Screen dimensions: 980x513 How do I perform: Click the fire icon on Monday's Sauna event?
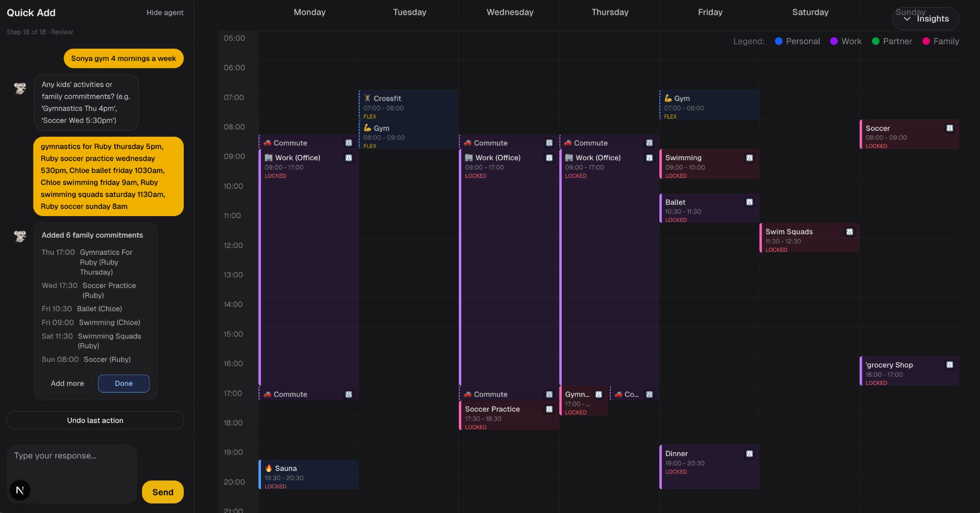(269, 468)
